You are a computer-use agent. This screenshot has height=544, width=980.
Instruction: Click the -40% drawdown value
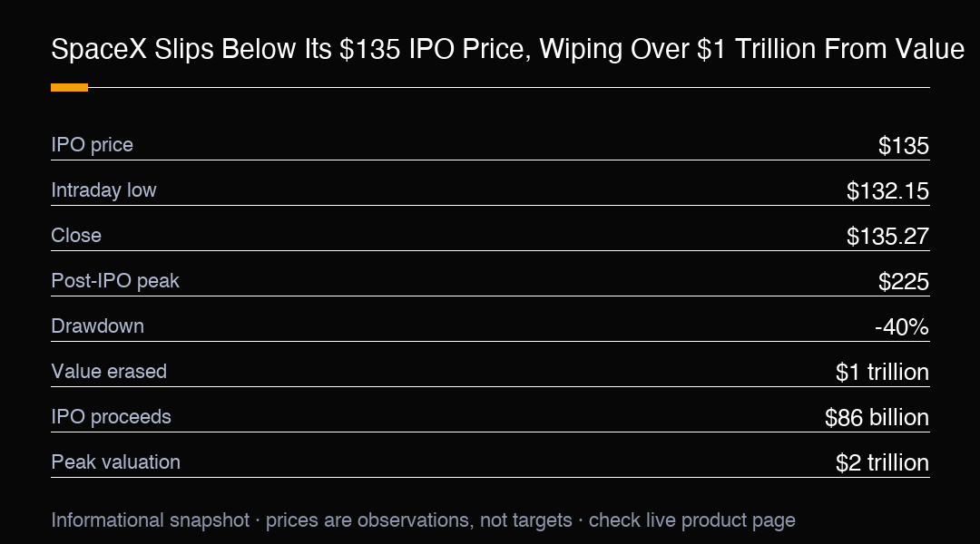902,326
